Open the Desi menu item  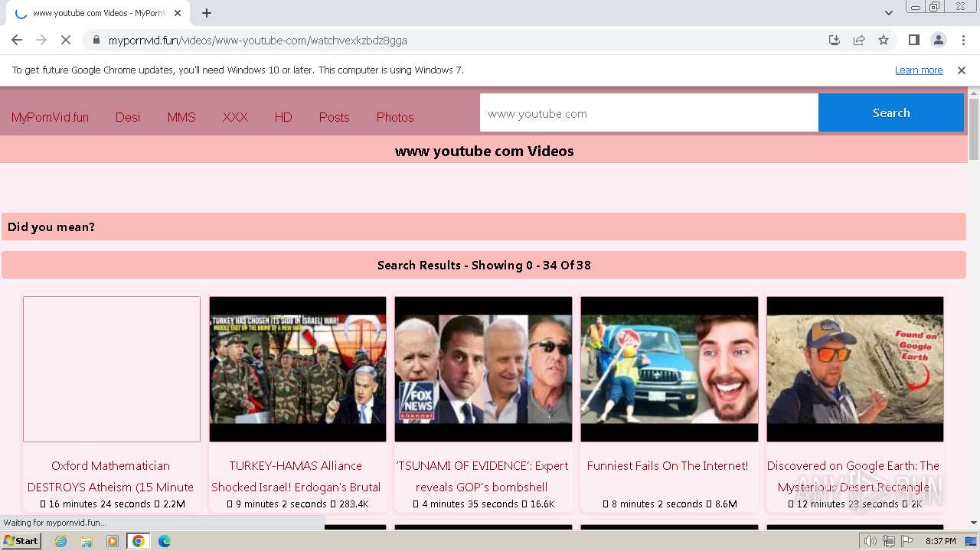click(128, 117)
